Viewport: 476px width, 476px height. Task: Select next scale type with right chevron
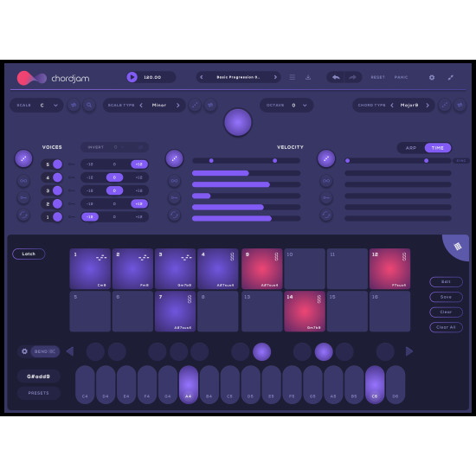[x=178, y=105]
